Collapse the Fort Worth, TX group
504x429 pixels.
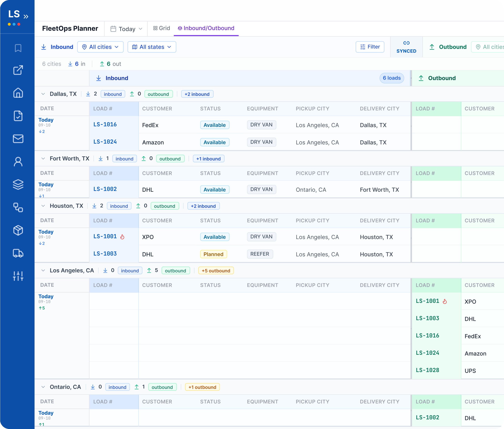pos(43,159)
